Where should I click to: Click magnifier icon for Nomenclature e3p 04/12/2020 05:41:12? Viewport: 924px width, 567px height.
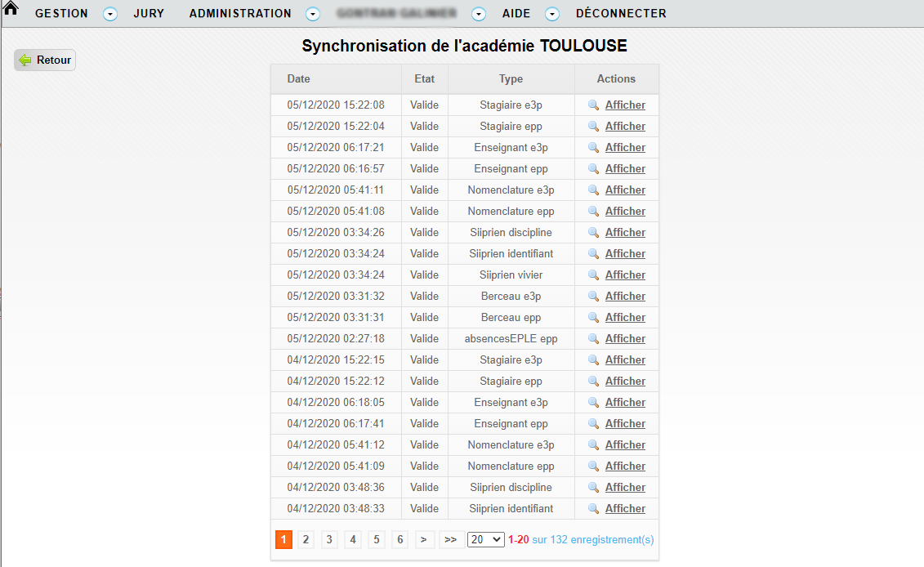[x=594, y=445]
